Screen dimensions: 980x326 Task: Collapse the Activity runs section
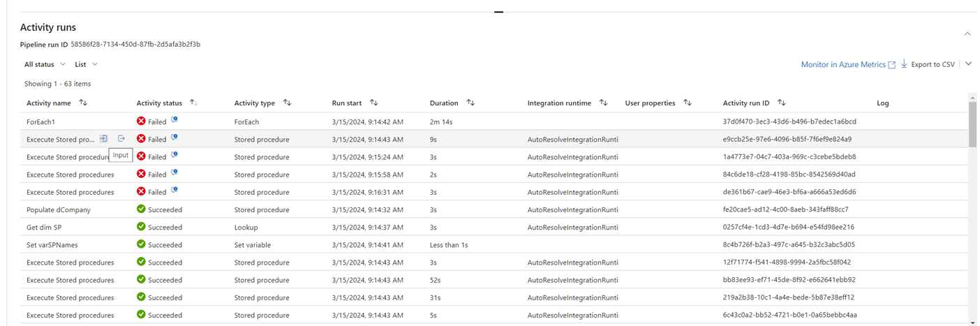(x=967, y=34)
